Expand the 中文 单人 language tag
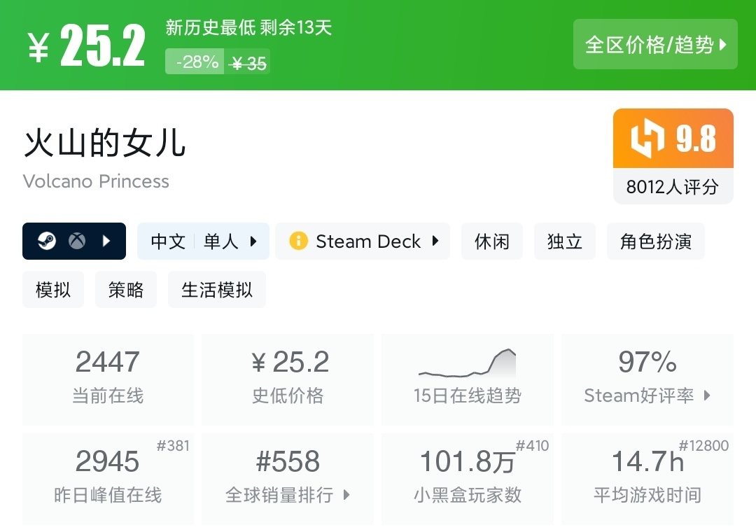 pos(203,241)
